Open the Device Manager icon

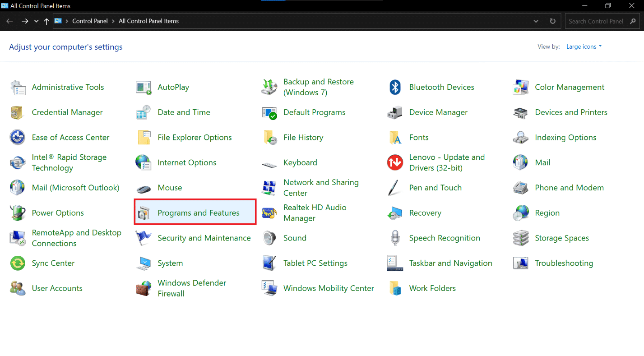tap(395, 112)
